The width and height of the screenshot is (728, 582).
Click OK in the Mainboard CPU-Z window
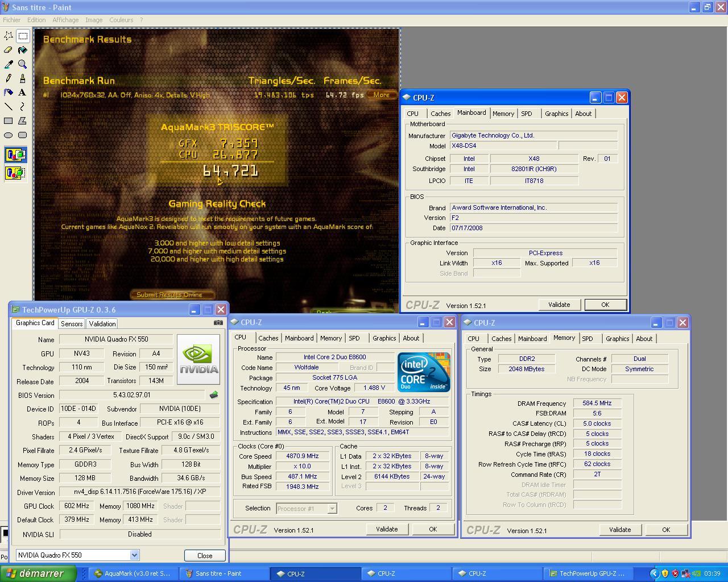click(x=605, y=305)
